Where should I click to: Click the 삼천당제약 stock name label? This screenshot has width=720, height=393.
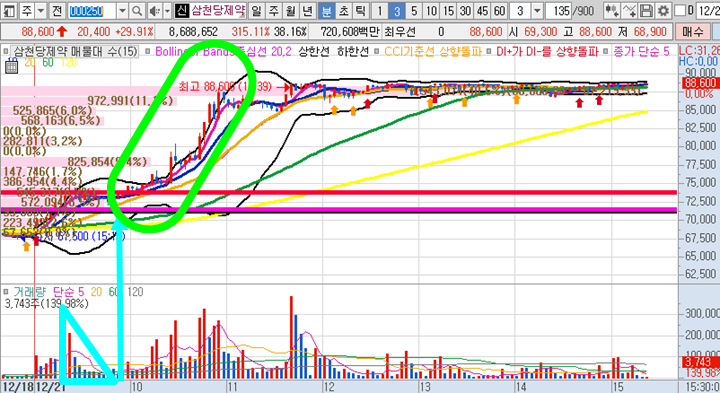tap(219, 10)
